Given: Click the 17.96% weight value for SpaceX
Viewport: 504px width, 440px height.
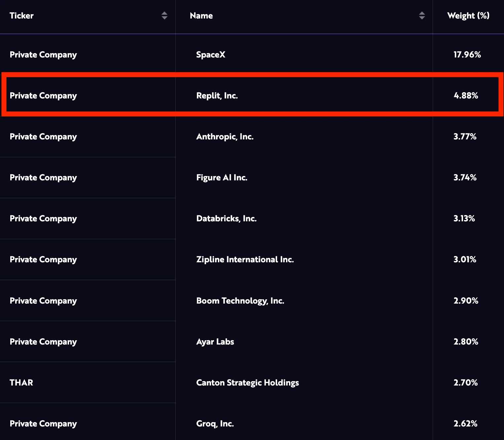Looking at the screenshot, I should 467,55.
